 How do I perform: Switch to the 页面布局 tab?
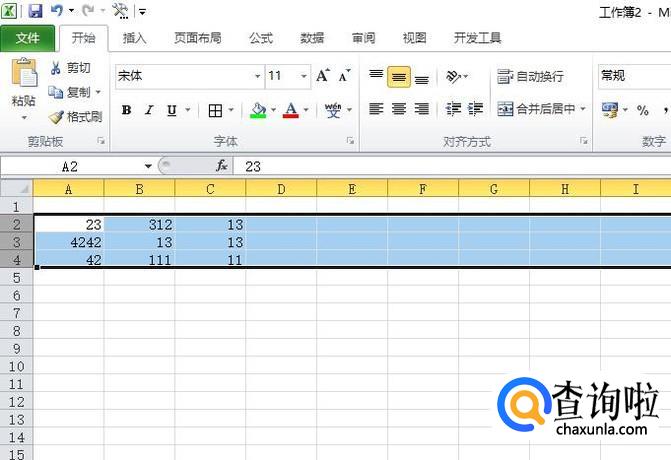(198, 39)
